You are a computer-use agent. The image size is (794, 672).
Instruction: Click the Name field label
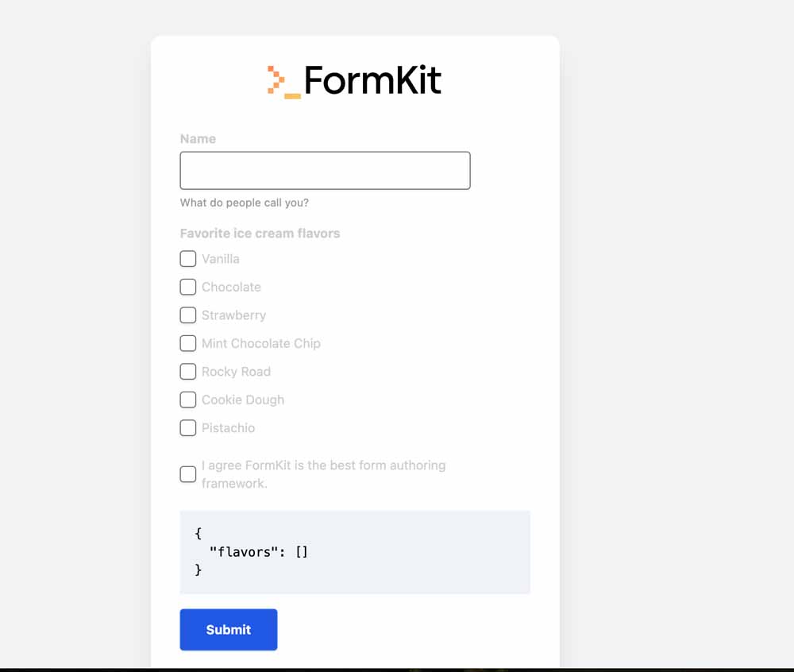tap(197, 138)
